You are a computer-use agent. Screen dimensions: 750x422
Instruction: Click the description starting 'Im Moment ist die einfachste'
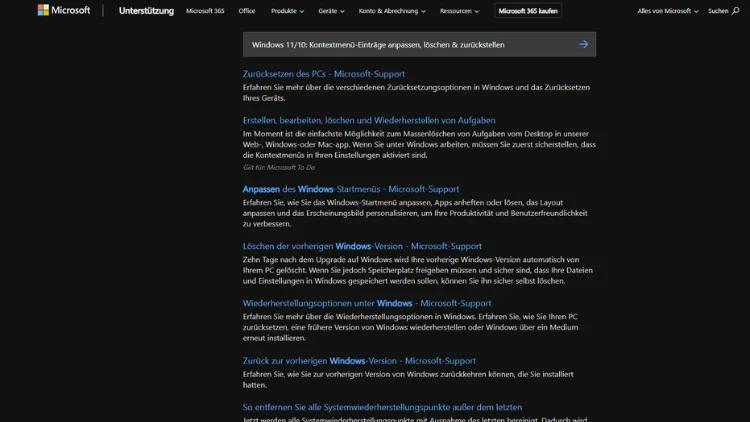coord(419,144)
